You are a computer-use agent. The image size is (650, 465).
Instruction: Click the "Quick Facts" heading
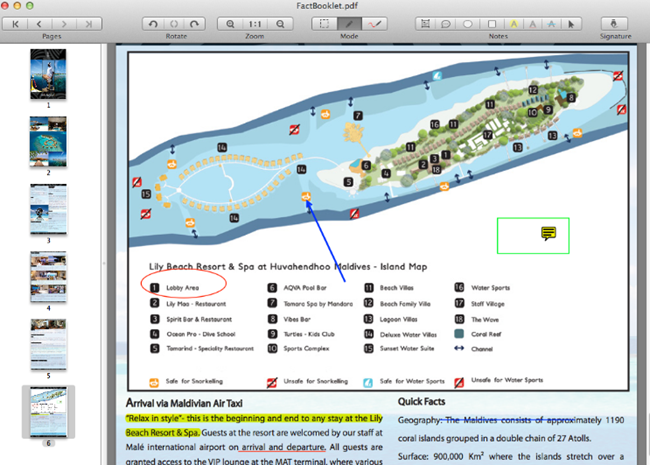point(421,402)
